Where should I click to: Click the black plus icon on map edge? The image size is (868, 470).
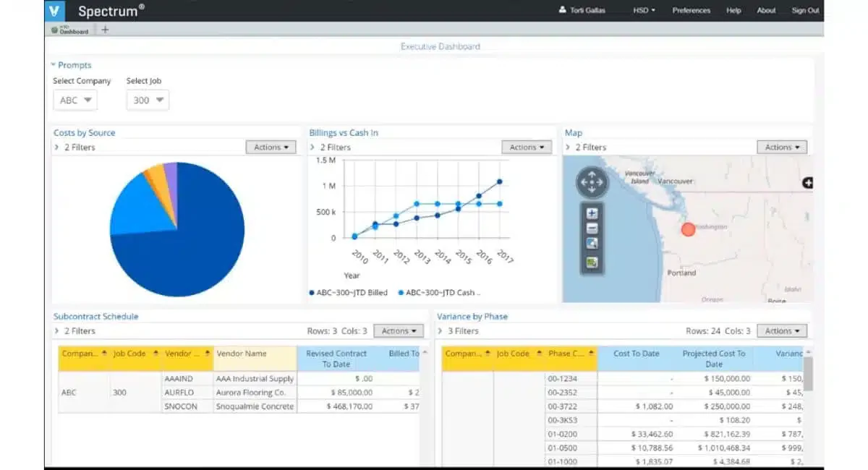pyautogui.click(x=807, y=184)
